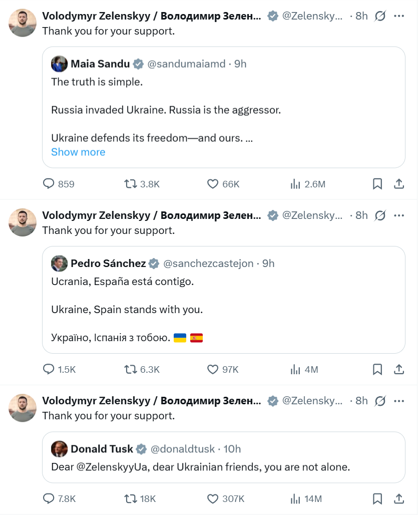Like the post with 97K likes
This screenshot has height=515, width=420.
213,369
